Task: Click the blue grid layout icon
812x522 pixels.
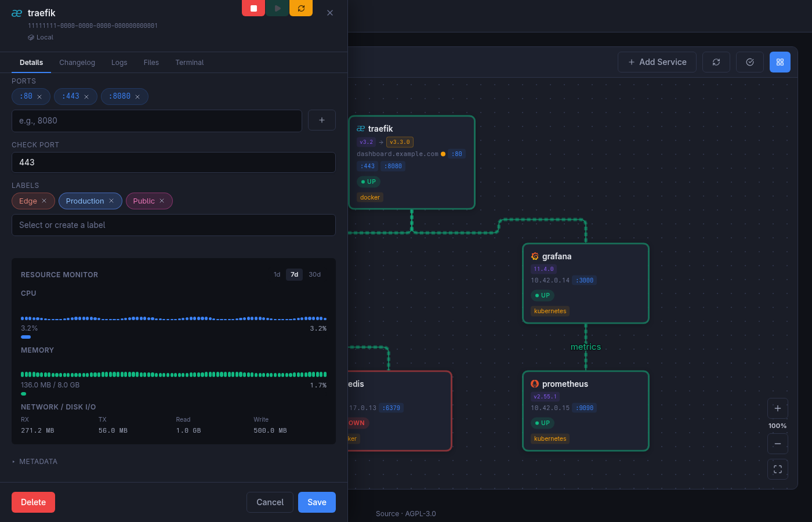Action: click(780, 62)
